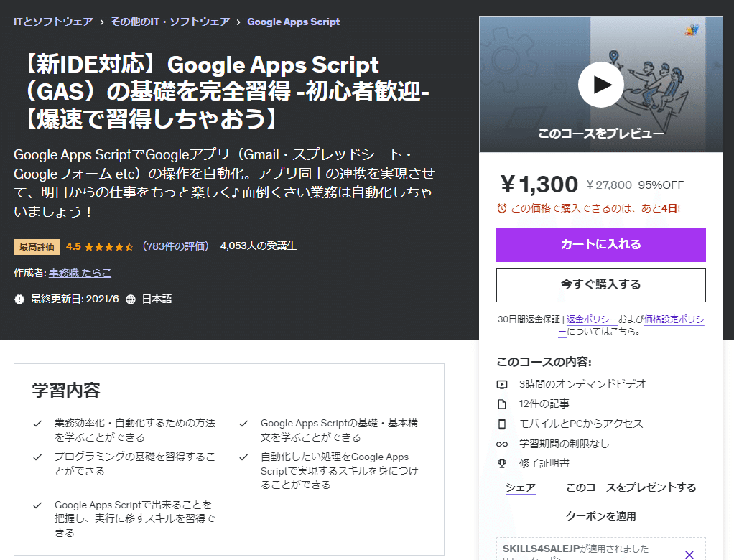This screenshot has width=734, height=560.
Task: Click the star rating icons
Action: (108, 246)
